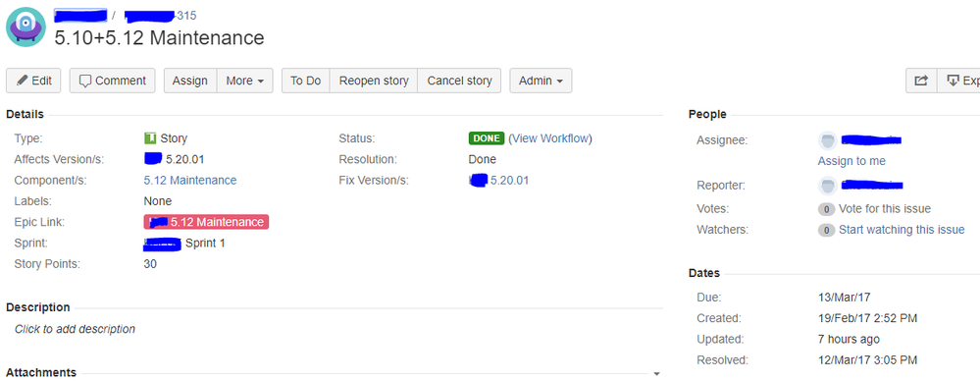
Task: Click the issue title 5.10+5.12 Maintenance
Action: (159, 37)
